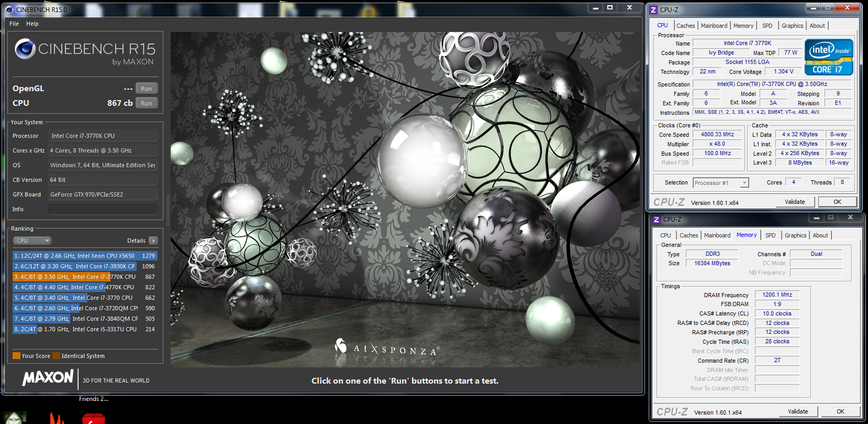Viewport: 868px width, 424px height.
Task: Select ranking row Intel Core i7-3720QM
Action: 85,308
